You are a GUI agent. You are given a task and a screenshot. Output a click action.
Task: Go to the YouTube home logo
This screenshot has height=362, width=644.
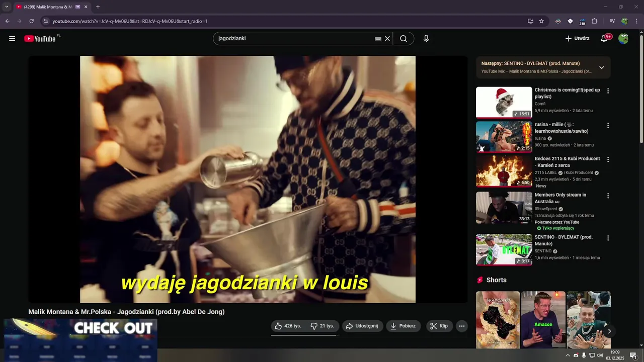click(x=40, y=39)
